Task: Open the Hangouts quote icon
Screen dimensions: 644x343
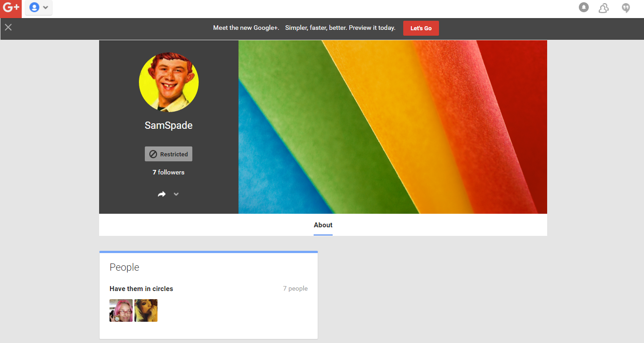Action: [x=626, y=8]
